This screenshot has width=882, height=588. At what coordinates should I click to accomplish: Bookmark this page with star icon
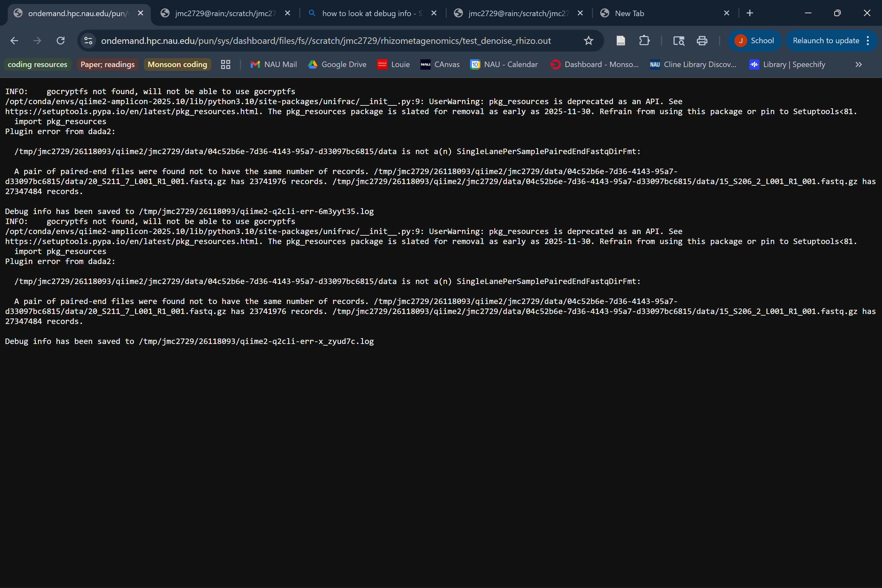pos(588,41)
